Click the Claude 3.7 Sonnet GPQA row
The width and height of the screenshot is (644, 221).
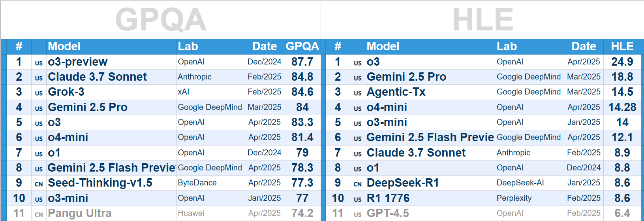coord(163,77)
